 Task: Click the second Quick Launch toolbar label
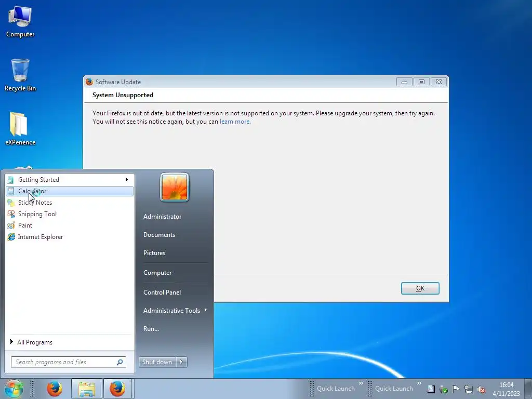[394, 389]
